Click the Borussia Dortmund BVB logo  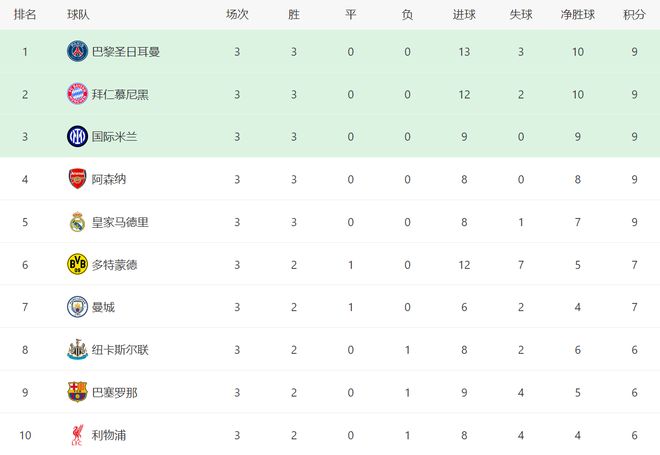[x=77, y=264]
